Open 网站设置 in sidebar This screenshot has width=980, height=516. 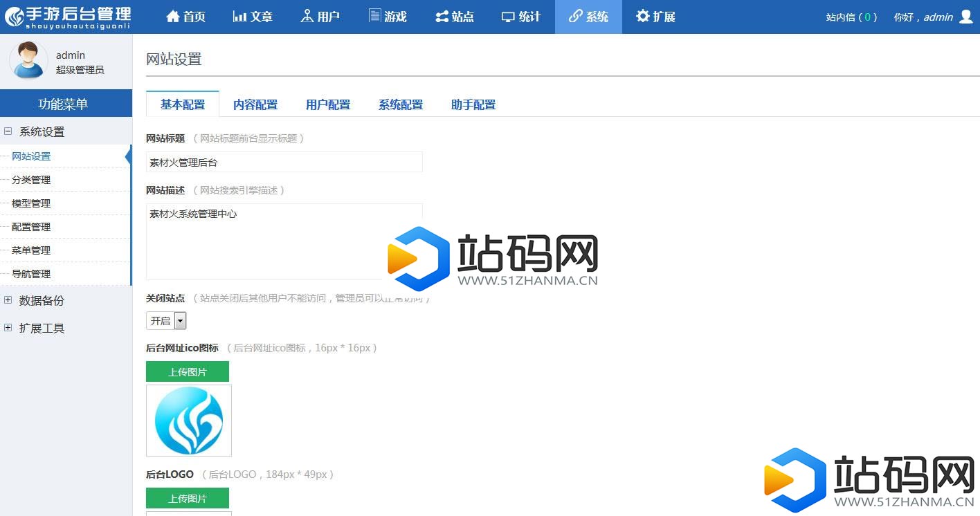(x=31, y=156)
